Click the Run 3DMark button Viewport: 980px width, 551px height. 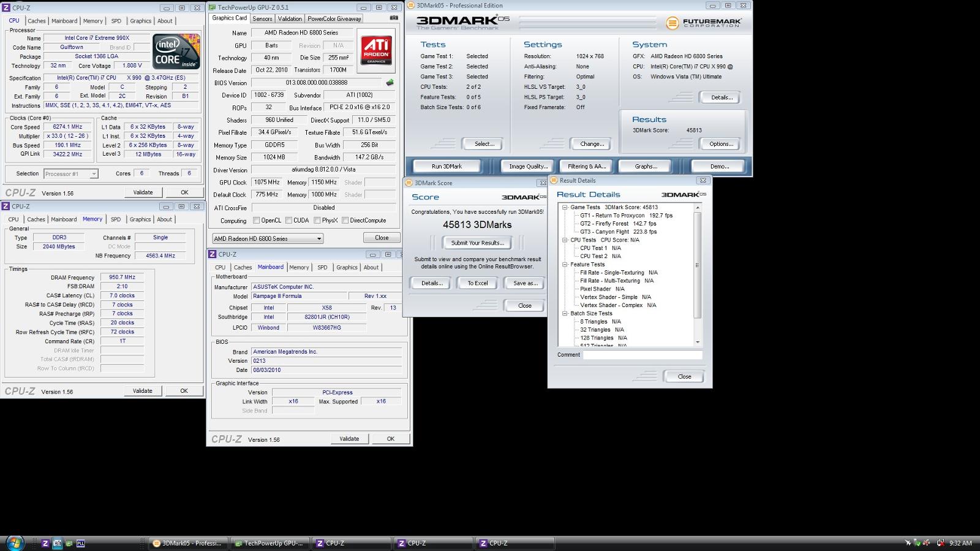(x=447, y=166)
